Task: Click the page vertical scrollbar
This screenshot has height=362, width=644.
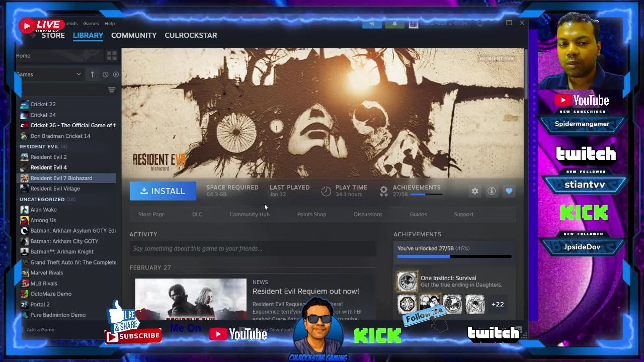Action: pyautogui.click(x=525, y=74)
